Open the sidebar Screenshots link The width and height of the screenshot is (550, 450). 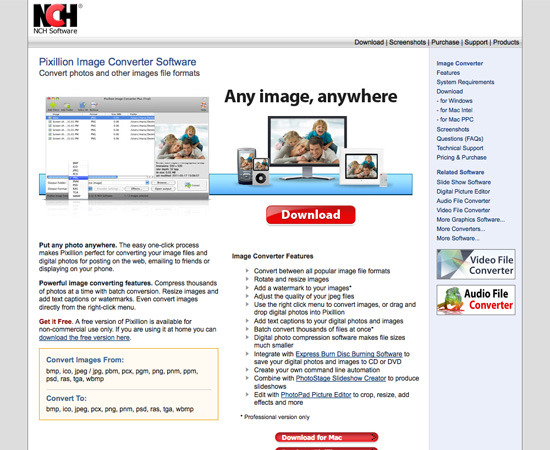452,129
